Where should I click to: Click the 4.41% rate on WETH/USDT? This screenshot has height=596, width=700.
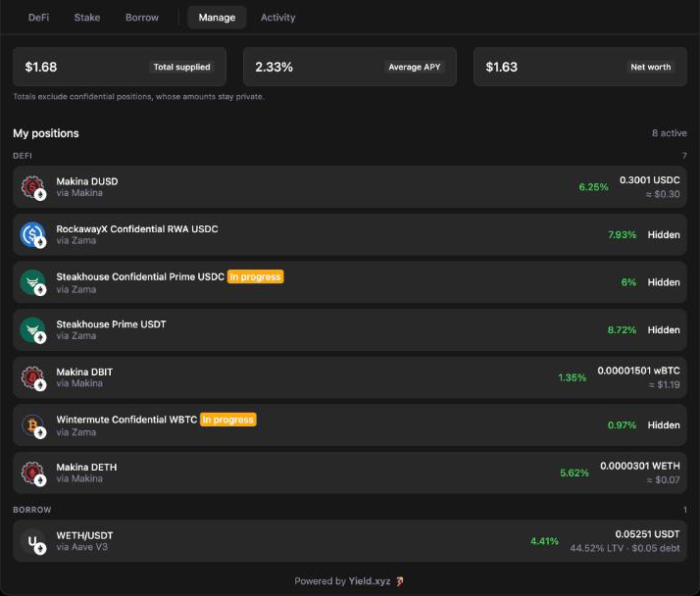(544, 541)
